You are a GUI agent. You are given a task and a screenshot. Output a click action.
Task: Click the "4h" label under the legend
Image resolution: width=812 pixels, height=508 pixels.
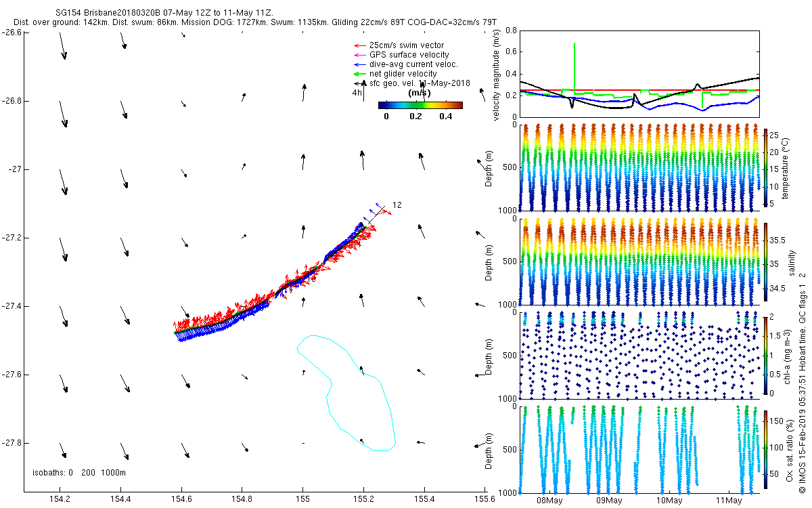coord(357,93)
